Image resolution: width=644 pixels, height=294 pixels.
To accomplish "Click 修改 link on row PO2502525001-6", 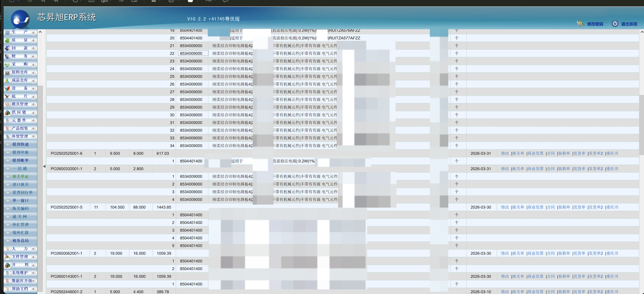I will tap(505, 153).
